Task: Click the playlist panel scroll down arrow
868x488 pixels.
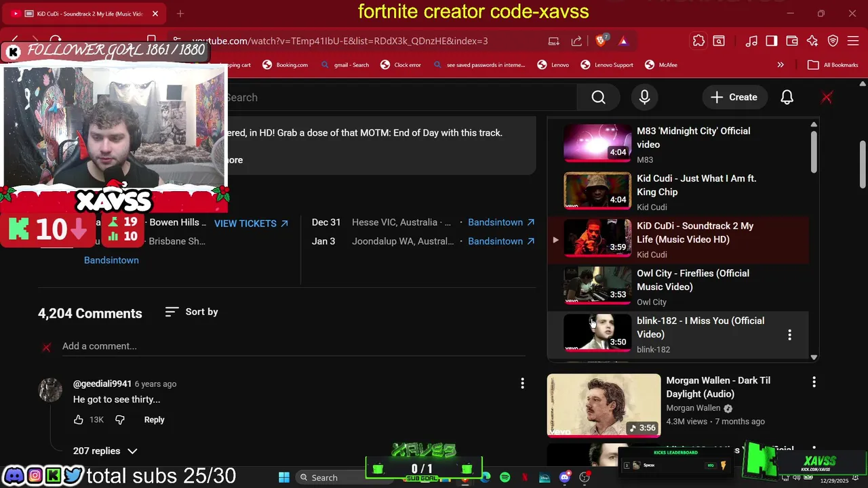Action: coord(814,357)
